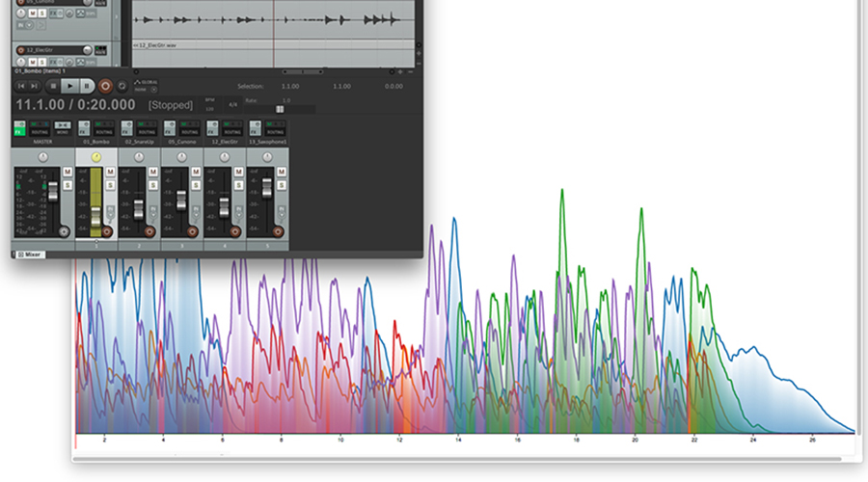Image resolution: width=868 pixels, height=482 pixels.
Task: Click the arrange view horizontal scrollbar
Action: click(x=302, y=71)
